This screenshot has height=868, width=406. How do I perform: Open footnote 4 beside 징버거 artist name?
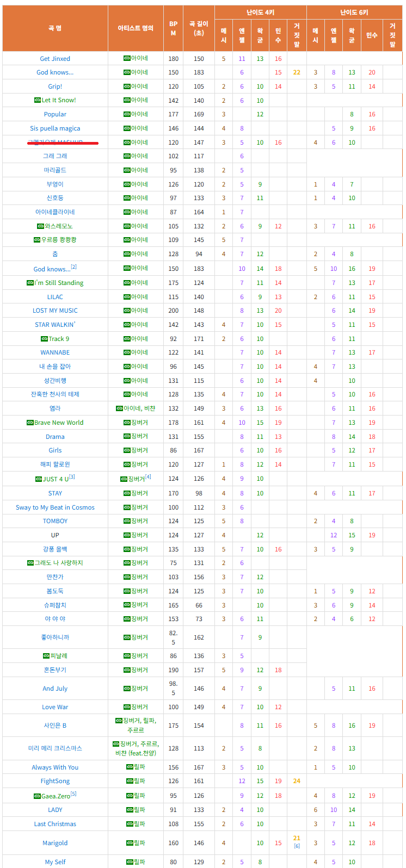click(148, 477)
